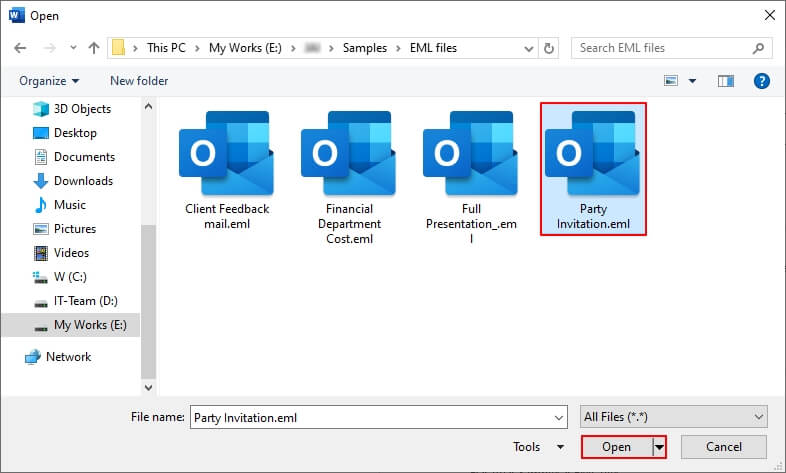786x473 pixels.
Task: Click the 3D Objects cube icon
Action: pyautogui.click(x=41, y=109)
